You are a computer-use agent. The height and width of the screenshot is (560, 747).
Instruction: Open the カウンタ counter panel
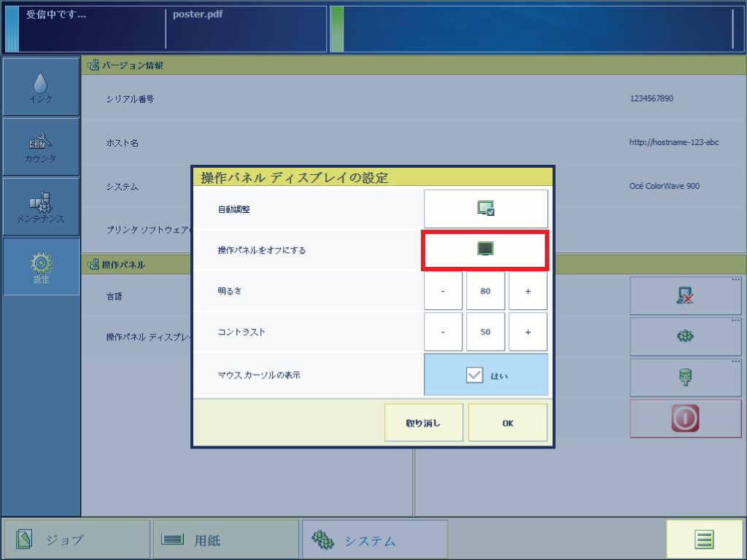[41, 147]
